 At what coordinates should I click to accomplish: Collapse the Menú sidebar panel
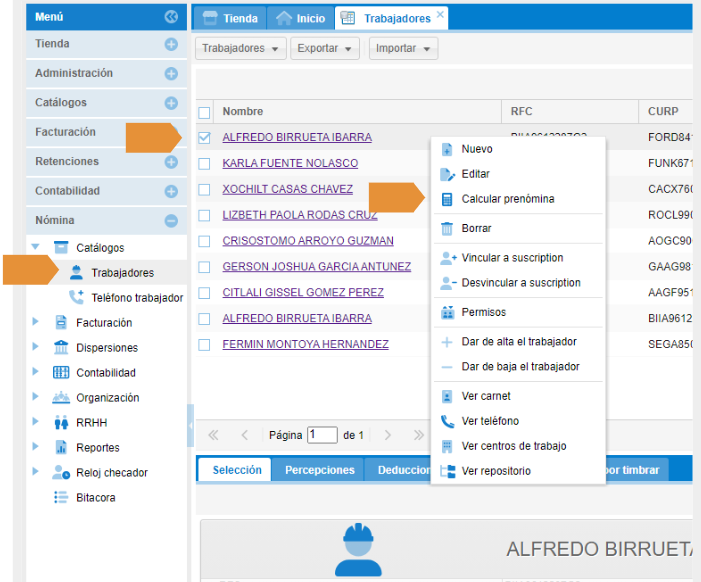point(171,17)
